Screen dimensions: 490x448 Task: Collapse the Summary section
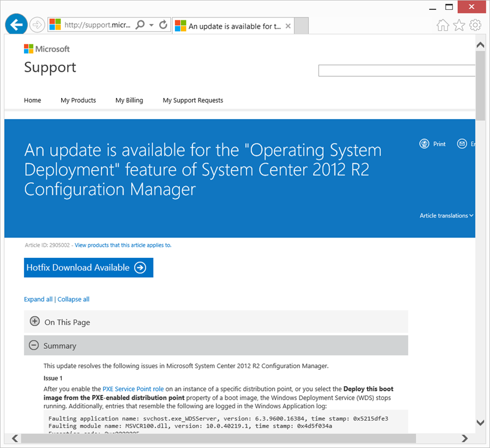35,346
